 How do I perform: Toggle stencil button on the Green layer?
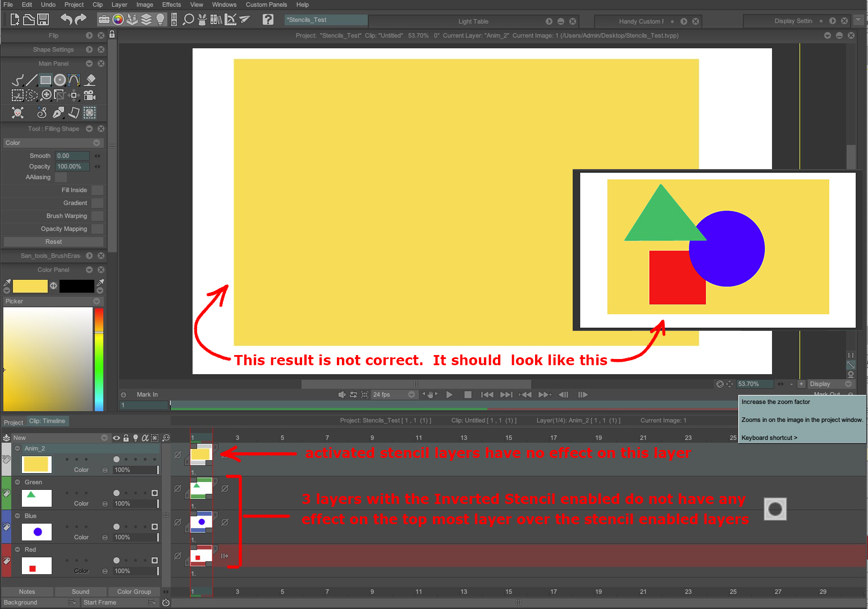155,493
